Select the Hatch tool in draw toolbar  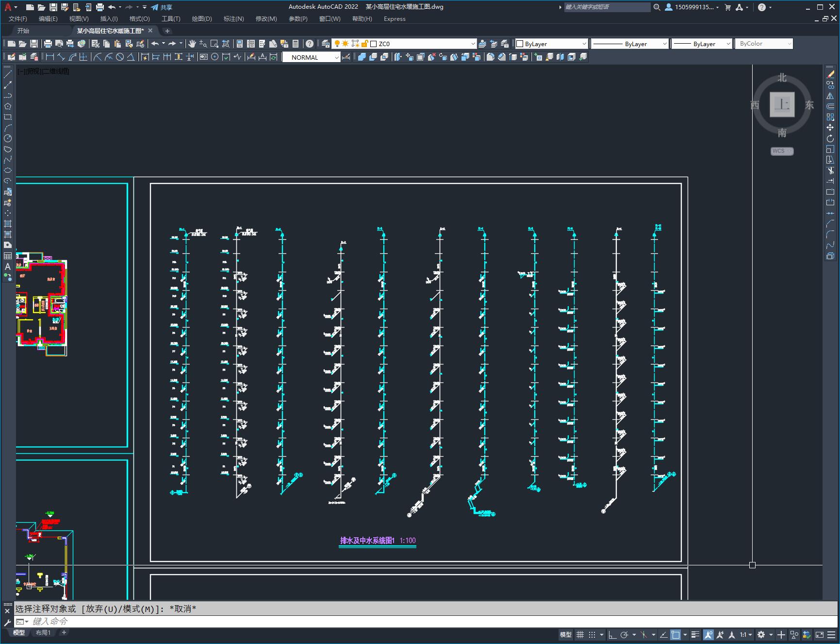point(8,224)
